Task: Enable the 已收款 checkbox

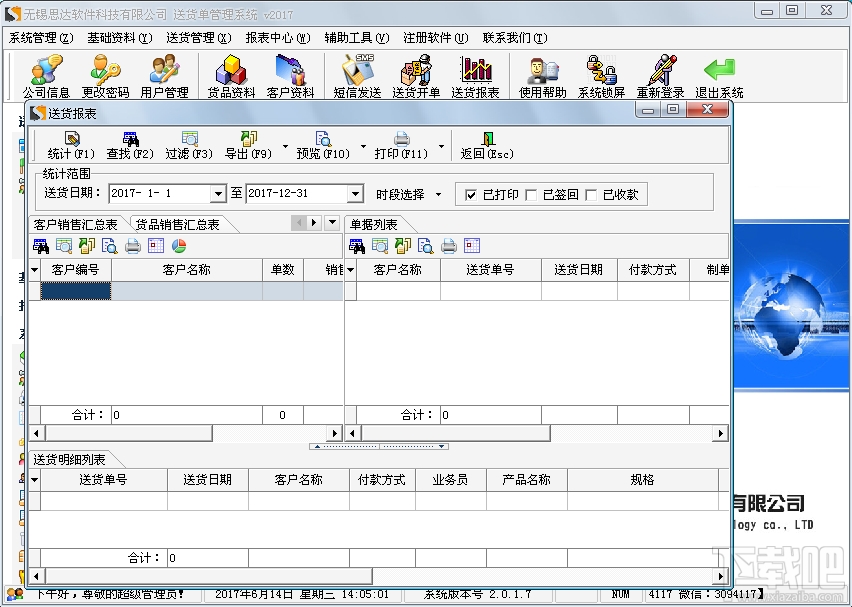Action: point(591,195)
